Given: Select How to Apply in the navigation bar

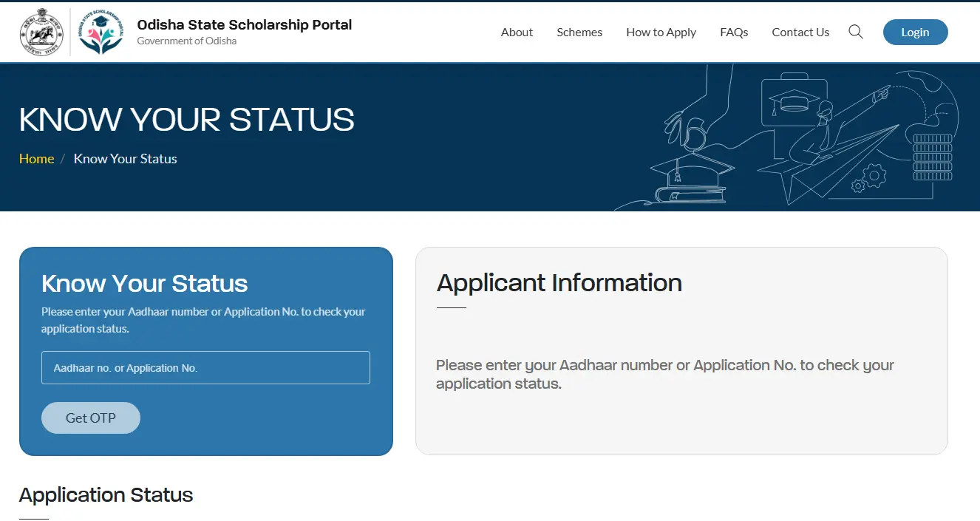Looking at the screenshot, I should click(661, 32).
